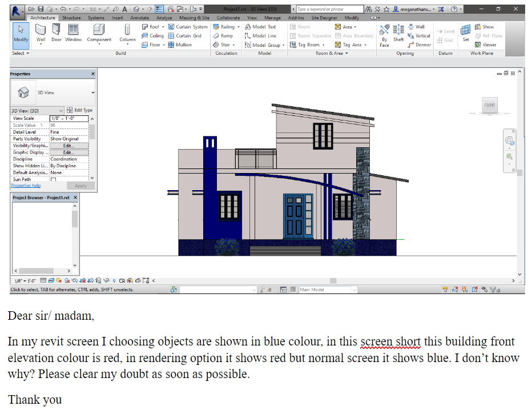Select the Window tool
The height and width of the screenshot is (410, 532).
pos(73,33)
